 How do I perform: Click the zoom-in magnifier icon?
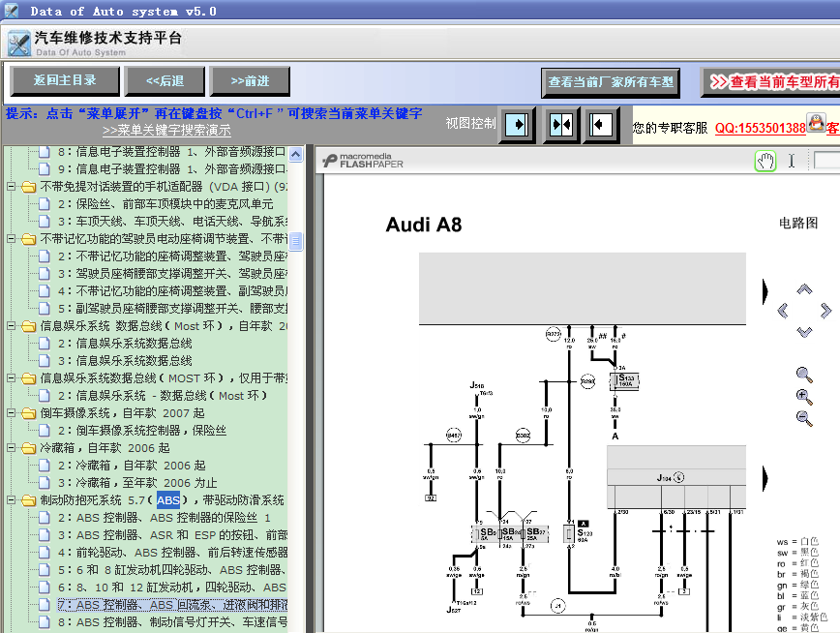[804, 397]
